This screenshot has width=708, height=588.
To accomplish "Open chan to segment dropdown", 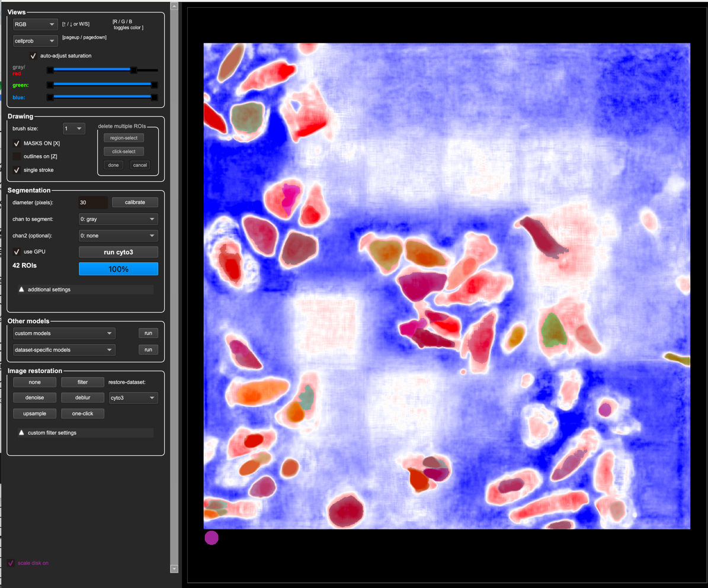I will coord(118,219).
